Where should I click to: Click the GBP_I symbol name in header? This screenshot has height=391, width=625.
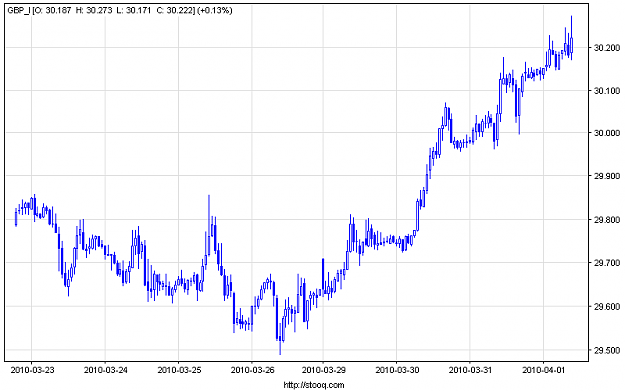pos(19,11)
